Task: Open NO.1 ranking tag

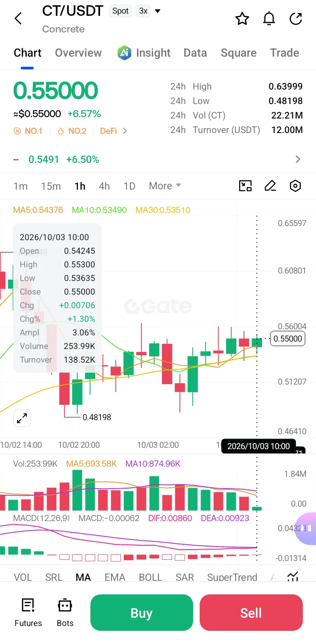Action: coord(28,131)
